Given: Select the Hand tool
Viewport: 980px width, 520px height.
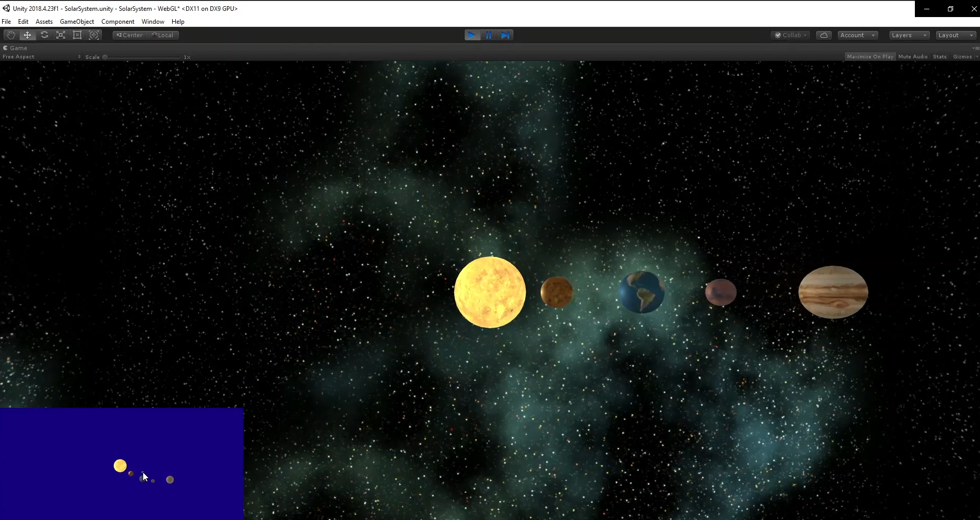Looking at the screenshot, I should click(x=10, y=35).
